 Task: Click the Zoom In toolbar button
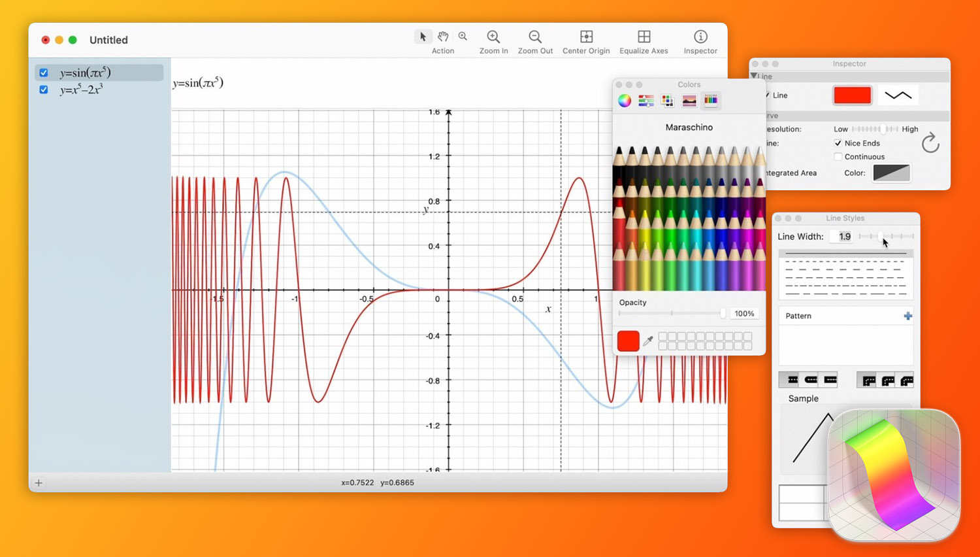[493, 37]
